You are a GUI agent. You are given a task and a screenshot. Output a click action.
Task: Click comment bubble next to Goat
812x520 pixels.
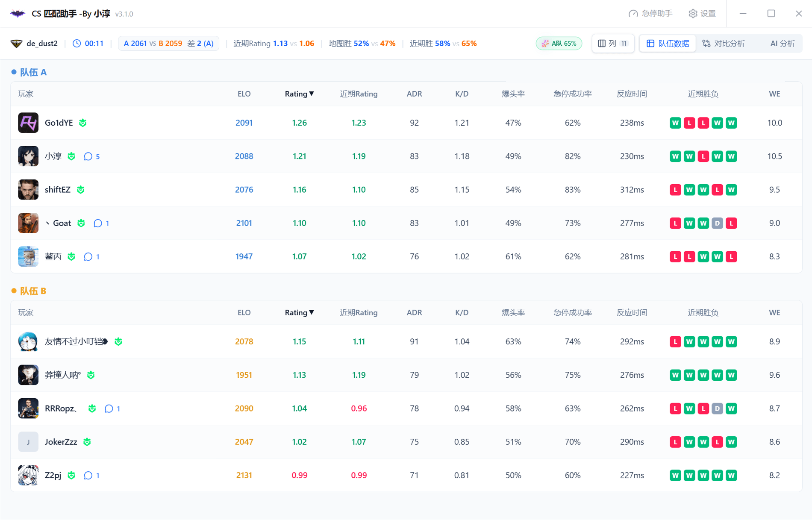(x=98, y=223)
